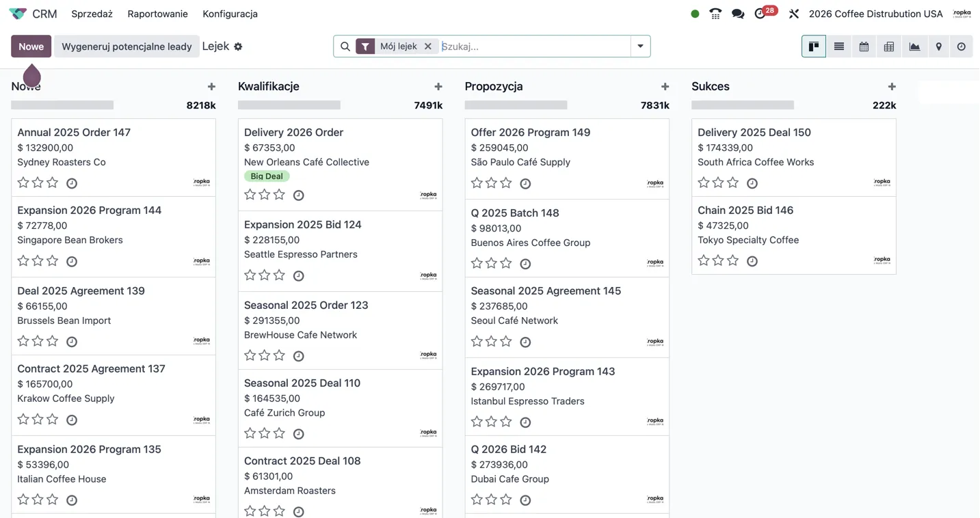Click Dubai Cafe Group customer text
980x518 pixels.
[510, 479]
